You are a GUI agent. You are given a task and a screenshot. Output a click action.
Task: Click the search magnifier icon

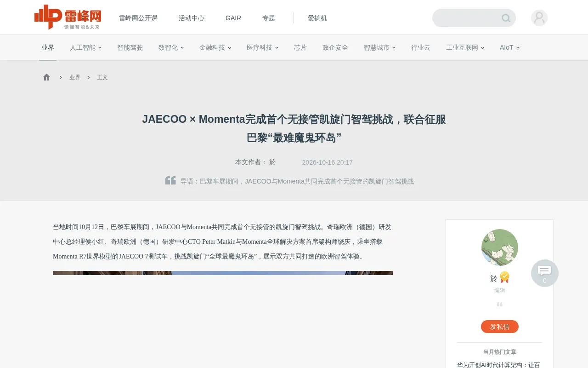[x=506, y=18]
